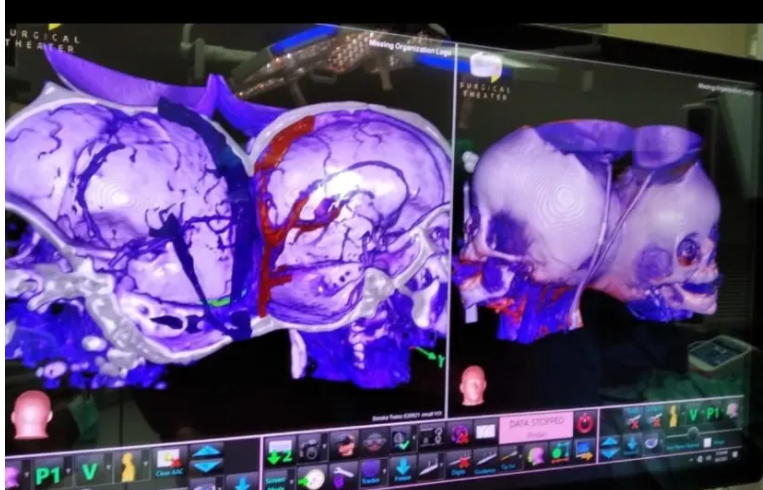Click the P1 button in right toolbar

pos(712,412)
